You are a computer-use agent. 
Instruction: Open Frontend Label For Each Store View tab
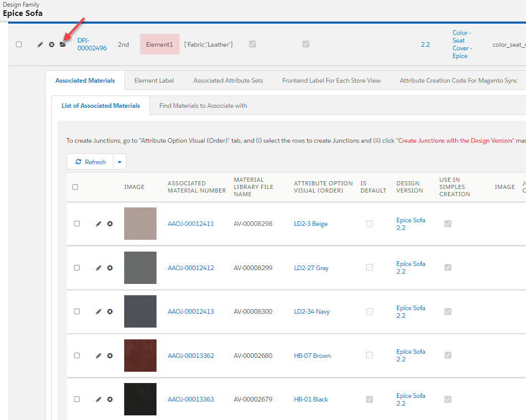[332, 81]
